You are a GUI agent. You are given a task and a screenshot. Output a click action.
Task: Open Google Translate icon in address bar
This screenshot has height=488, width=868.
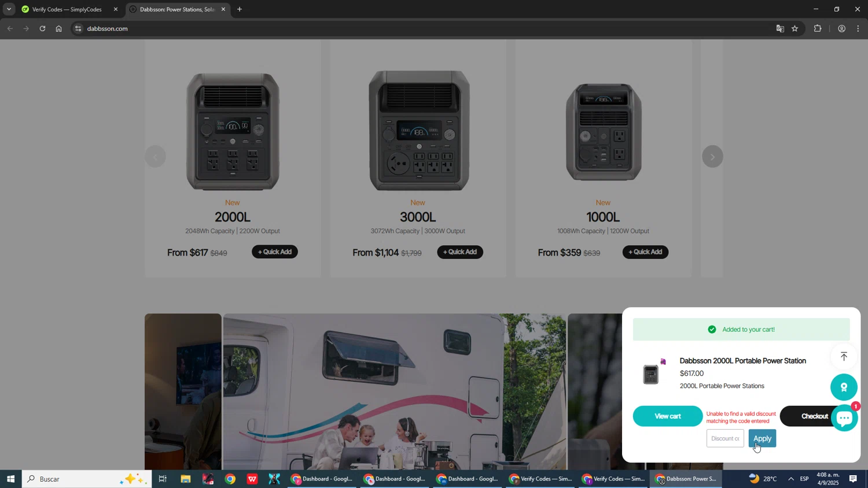780,28
